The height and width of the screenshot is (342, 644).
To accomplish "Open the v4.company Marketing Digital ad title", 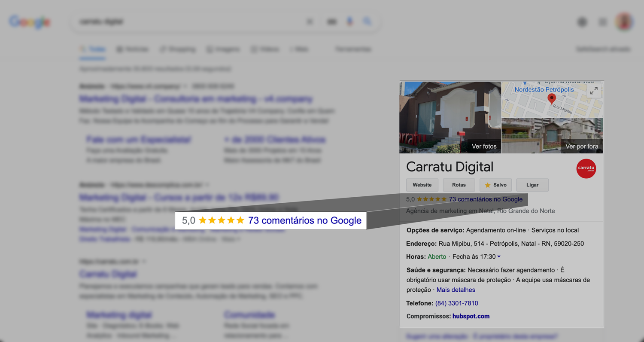I will click(196, 99).
